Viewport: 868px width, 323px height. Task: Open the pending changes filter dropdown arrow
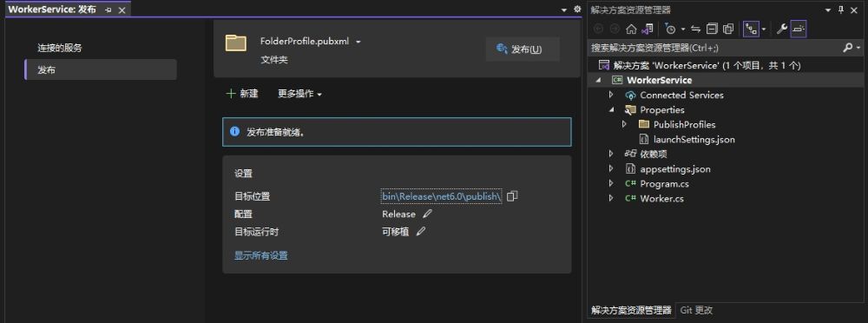pyautogui.click(x=683, y=29)
